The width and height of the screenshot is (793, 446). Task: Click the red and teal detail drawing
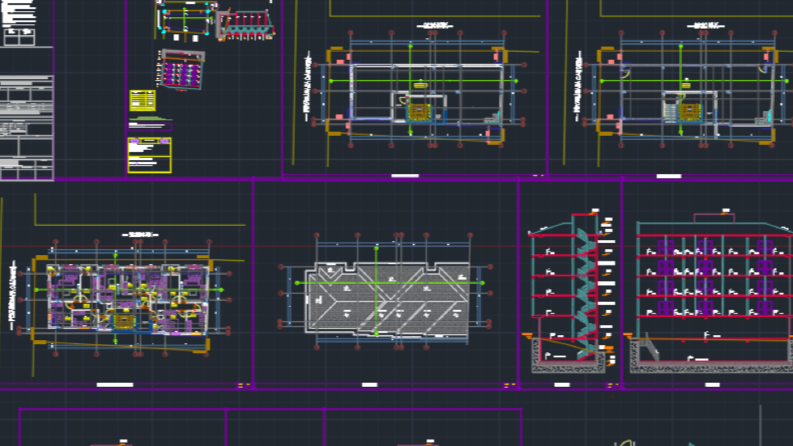pos(245,25)
